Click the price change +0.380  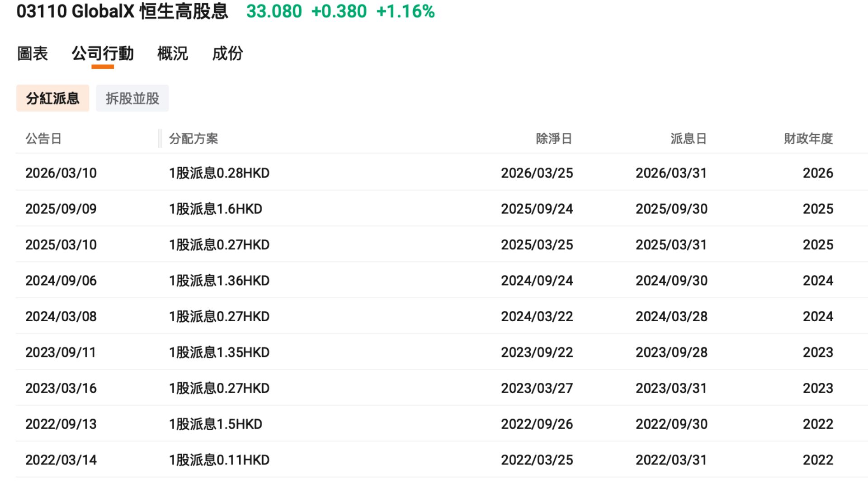click(x=339, y=11)
